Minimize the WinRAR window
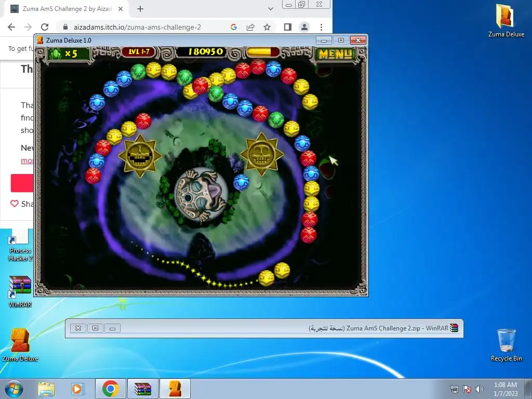The width and height of the screenshot is (532, 399). pos(112,328)
